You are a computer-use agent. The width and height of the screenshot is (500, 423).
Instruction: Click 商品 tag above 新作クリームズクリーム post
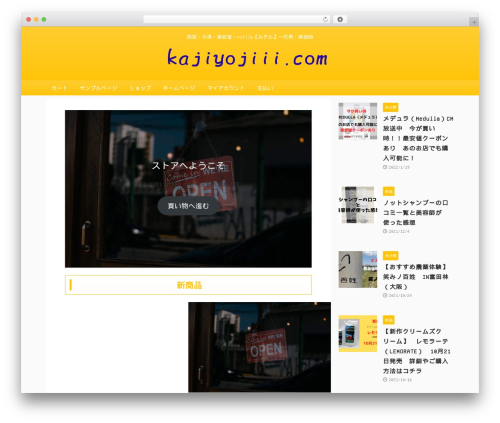click(389, 320)
